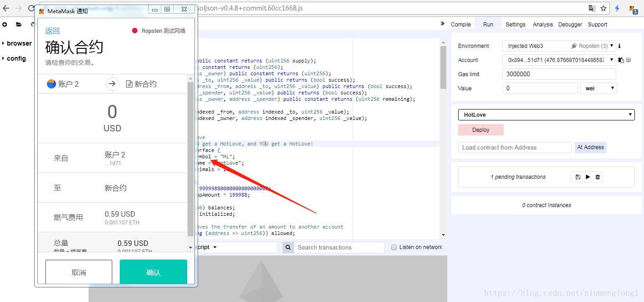Switch to the Compile tab

click(461, 25)
